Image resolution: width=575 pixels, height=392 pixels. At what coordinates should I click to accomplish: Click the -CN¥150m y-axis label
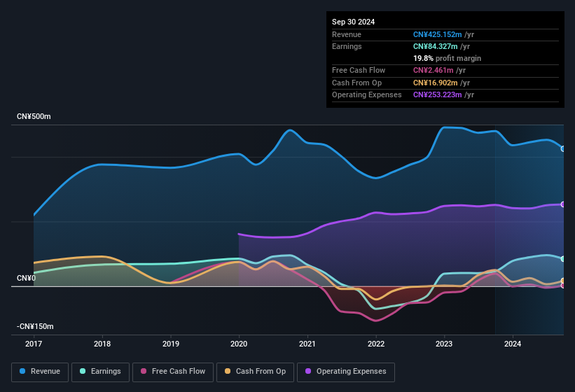(35, 326)
